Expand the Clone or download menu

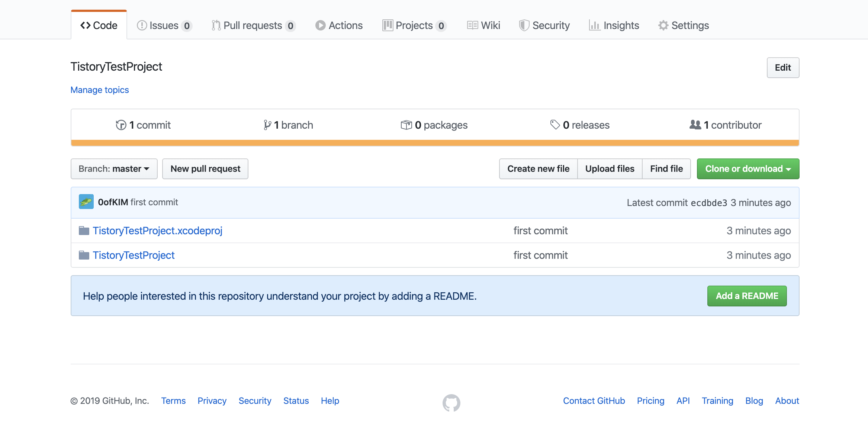pyautogui.click(x=748, y=169)
